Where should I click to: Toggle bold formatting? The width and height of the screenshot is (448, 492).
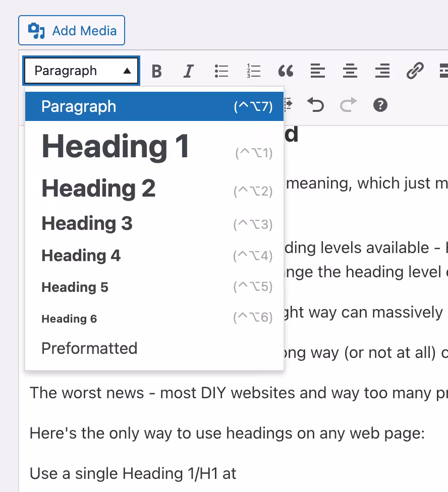(157, 71)
